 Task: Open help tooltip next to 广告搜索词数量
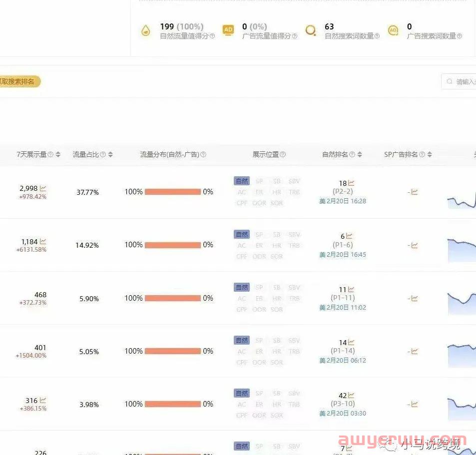click(x=460, y=36)
